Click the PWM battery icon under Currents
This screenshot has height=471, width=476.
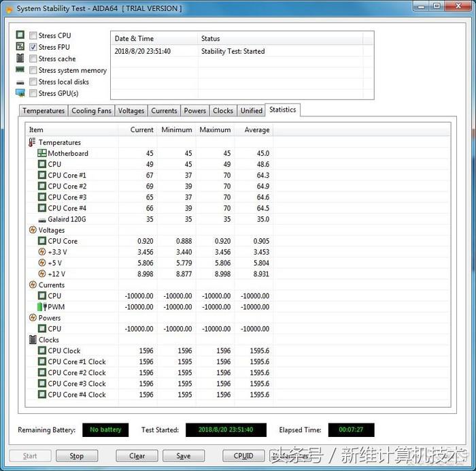pos(42,307)
